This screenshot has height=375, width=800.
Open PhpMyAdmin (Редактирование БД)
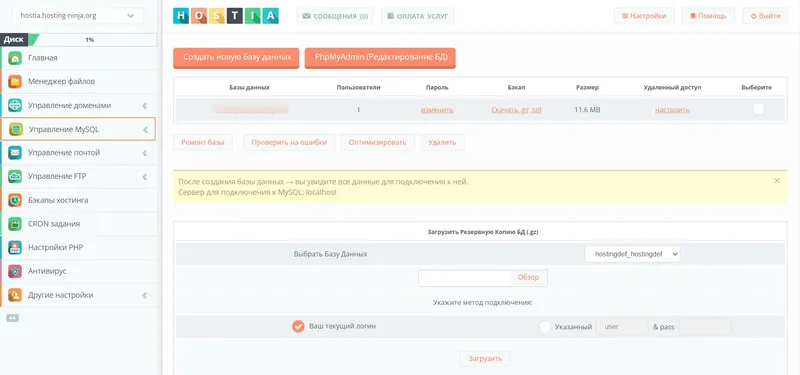[x=380, y=58]
